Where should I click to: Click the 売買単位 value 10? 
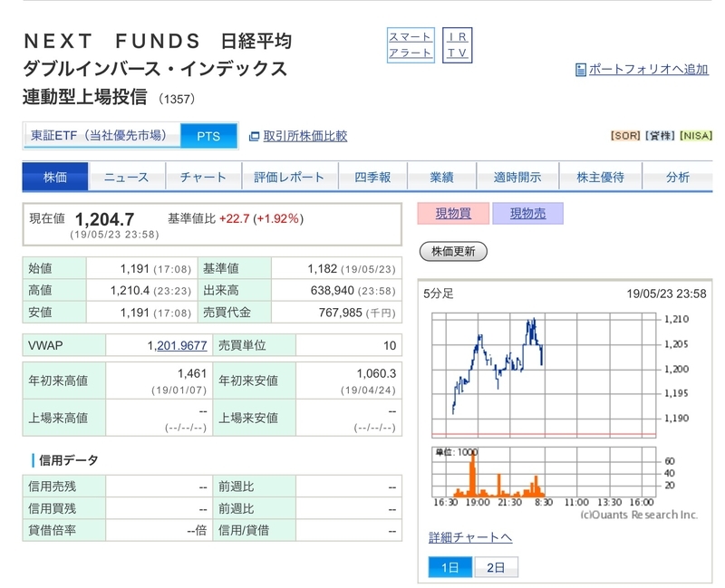point(390,345)
